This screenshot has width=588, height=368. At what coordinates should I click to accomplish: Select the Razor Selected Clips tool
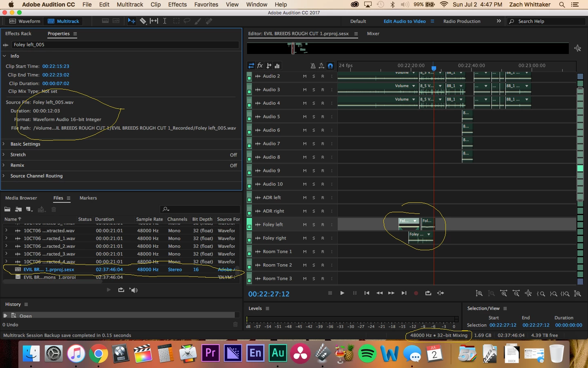[x=143, y=21]
